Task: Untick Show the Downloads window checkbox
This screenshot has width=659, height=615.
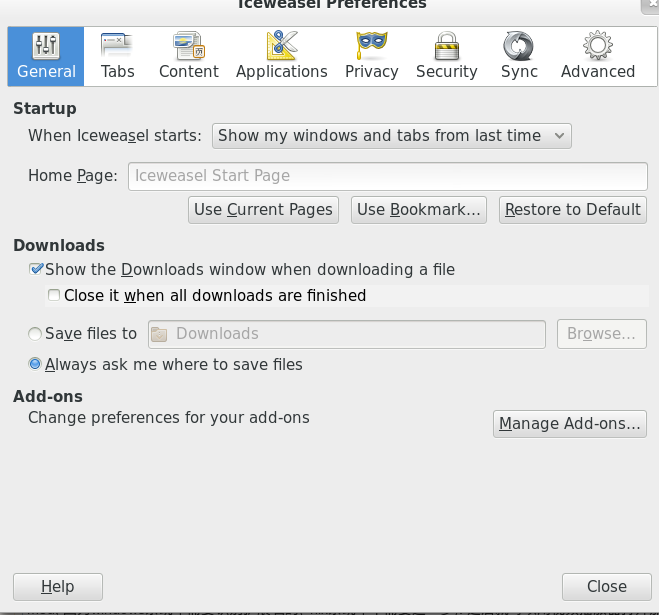Action: tap(36, 269)
